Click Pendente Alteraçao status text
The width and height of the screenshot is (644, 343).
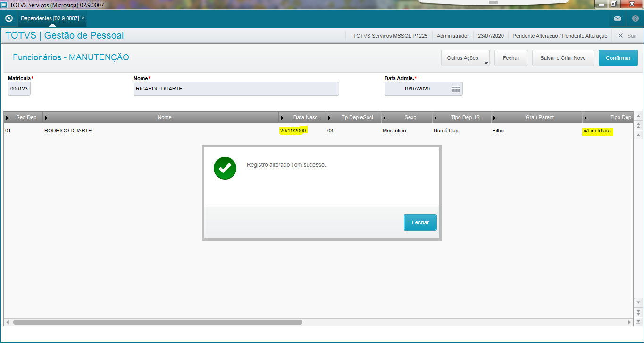coord(560,36)
